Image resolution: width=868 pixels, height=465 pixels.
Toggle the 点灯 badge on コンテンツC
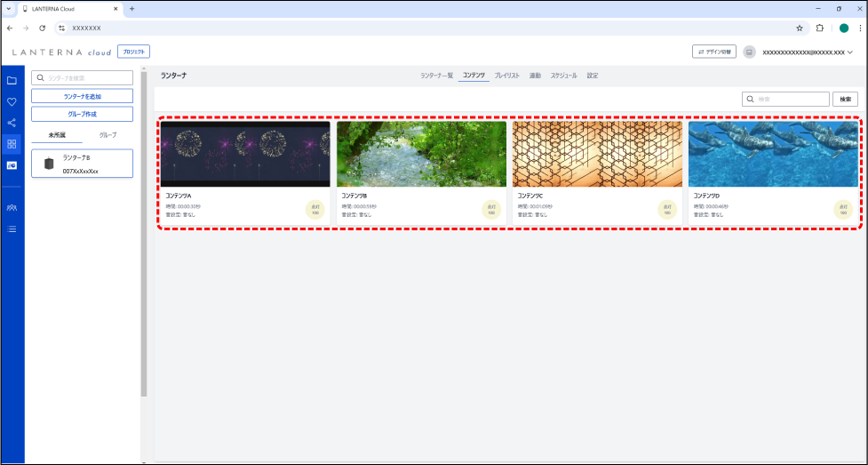click(x=667, y=210)
